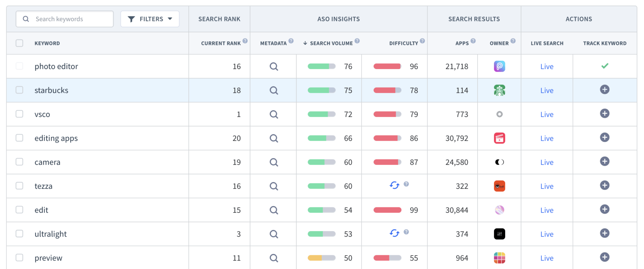Open metadata magnifier for preview
The height and width of the screenshot is (269, 644).
click(274, 258)
